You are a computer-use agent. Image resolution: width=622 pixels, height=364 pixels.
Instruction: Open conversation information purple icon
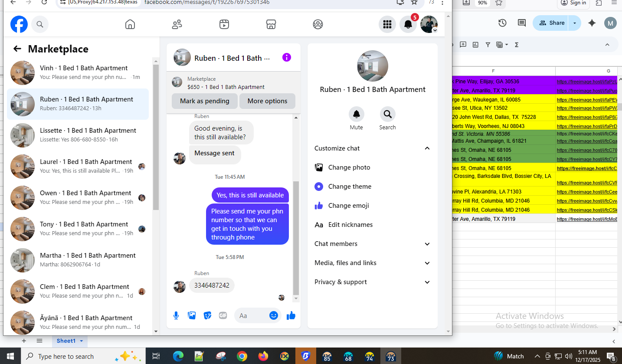click(x=287, y=57)
